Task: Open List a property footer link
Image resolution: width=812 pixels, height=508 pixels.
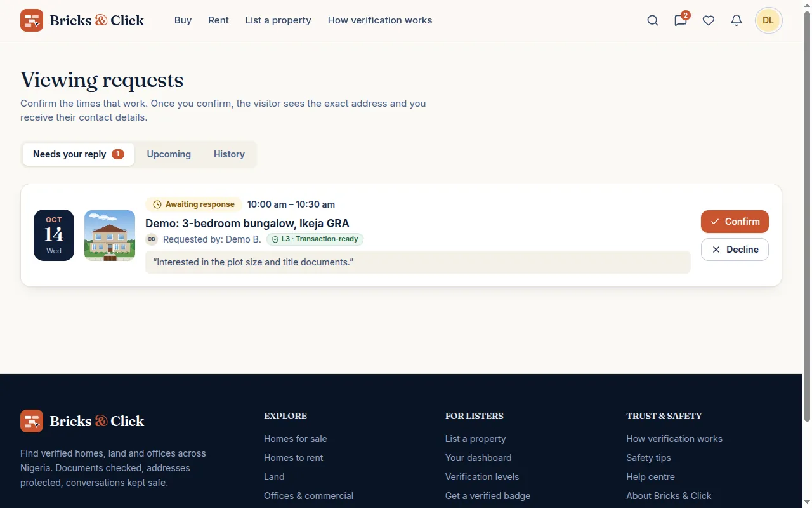Action: [x=476, y=439]
